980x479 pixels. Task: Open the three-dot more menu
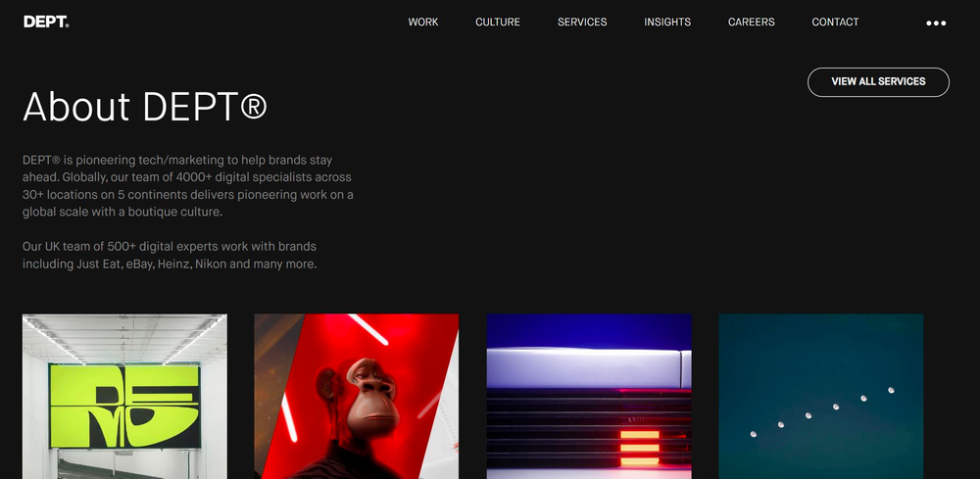(x=936, y=24)
